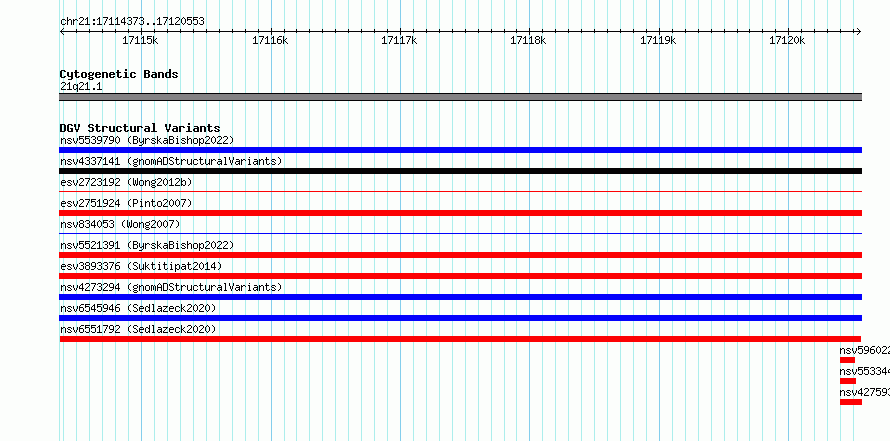This screenshot has width=890, height=441.
Task: Open the nsv5539790 (ByrskaBishop2022) label
Action: point(147,140)
